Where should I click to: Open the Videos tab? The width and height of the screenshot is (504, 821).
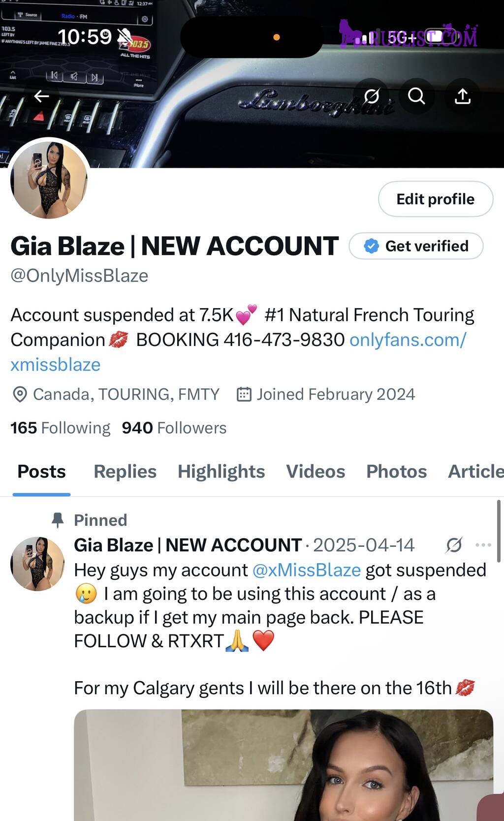315,472
